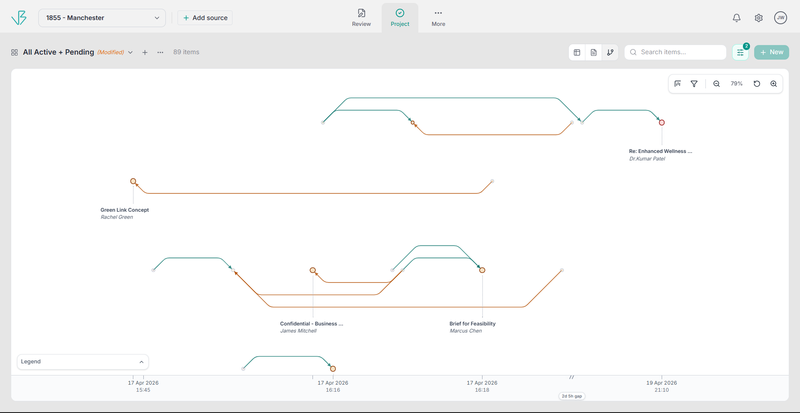The height and width of the screenshot is (413, 800).
Task: Open the JW user avatar menu
Action: (x=780, y=18)
